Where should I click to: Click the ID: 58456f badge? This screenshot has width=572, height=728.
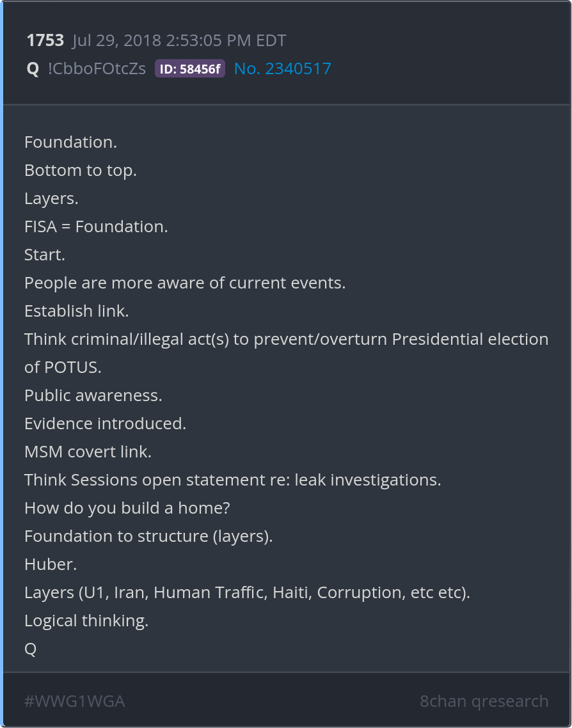pos(189,69)
